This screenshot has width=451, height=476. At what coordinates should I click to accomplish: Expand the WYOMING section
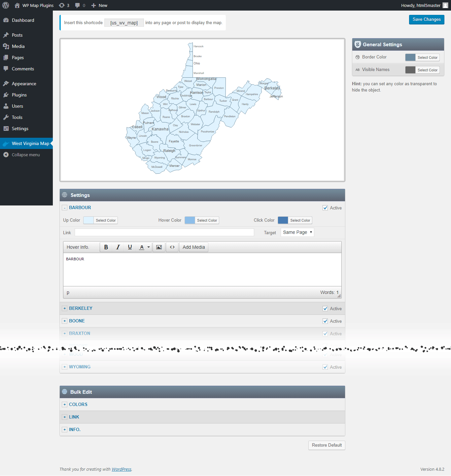[65, 367]
